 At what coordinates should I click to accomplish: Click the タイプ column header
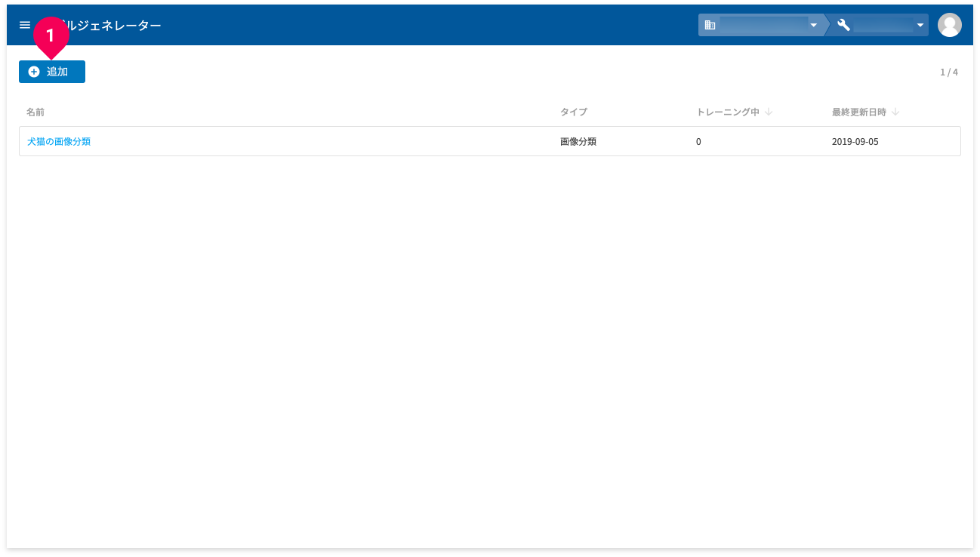[x=574, y=112]
